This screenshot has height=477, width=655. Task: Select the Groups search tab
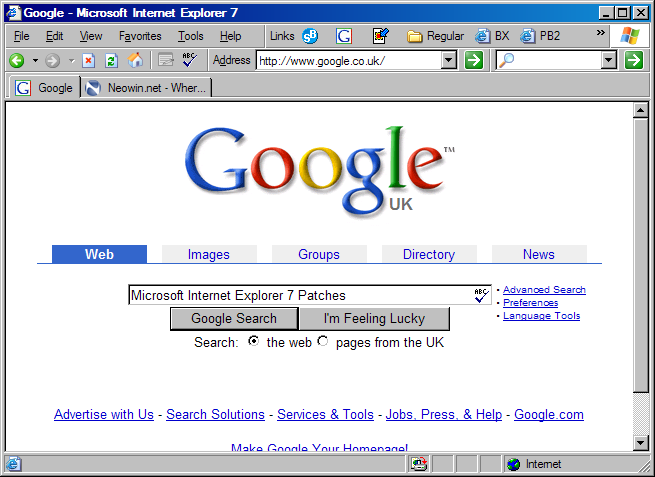pyautogui.click(x=319, y=254)
